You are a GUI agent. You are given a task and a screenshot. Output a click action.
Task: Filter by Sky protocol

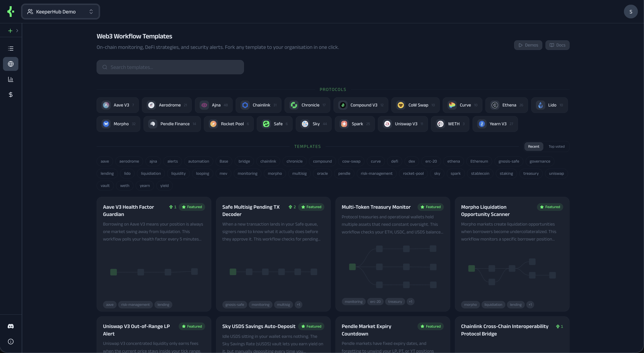[313, 124]
